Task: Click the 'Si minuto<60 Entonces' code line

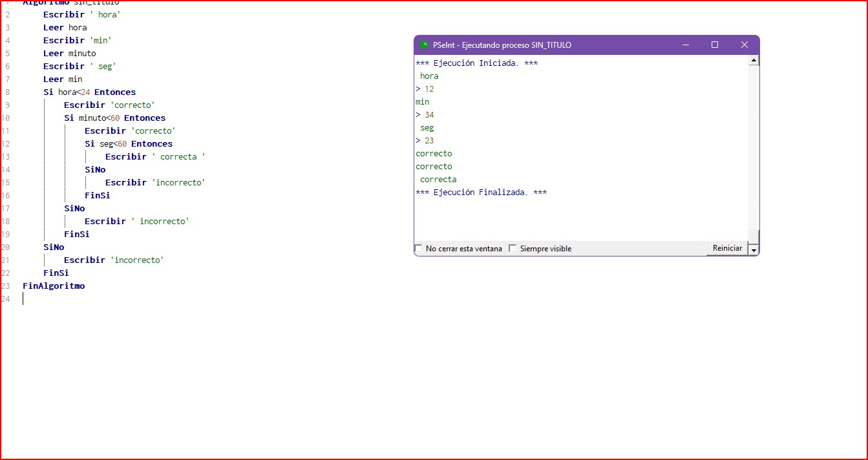Action: point(114,118)
